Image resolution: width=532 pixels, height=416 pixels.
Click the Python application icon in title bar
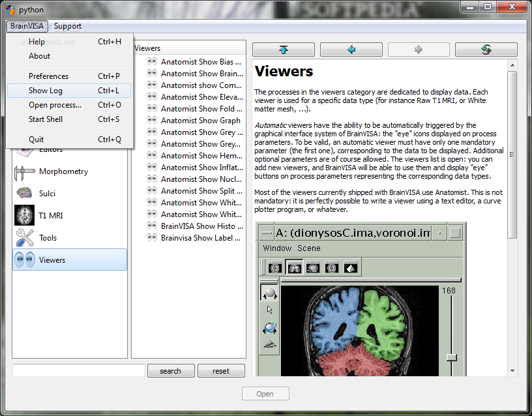[x=10, y=10]
